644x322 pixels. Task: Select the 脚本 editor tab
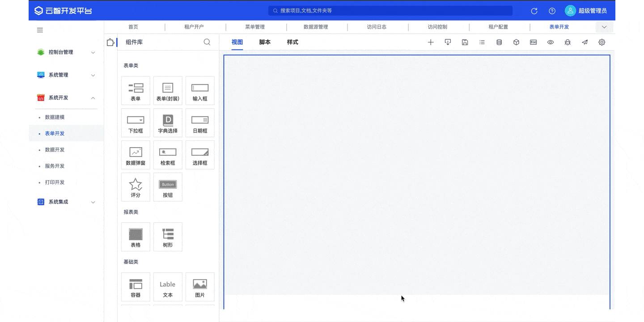coord(265,42)
